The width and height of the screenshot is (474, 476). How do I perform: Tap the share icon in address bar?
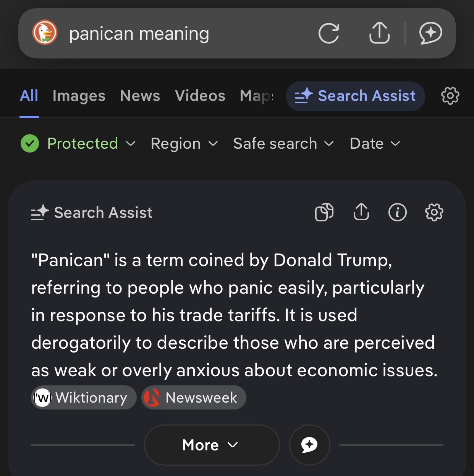(379, 33)
